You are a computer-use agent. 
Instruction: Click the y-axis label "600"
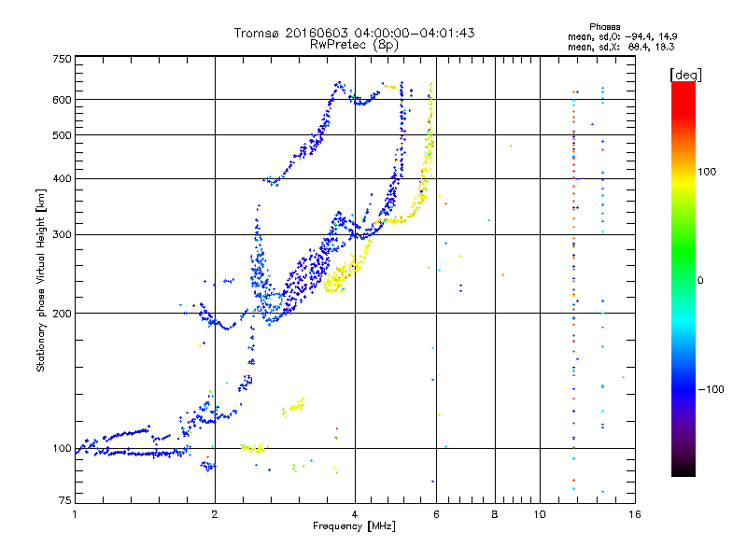pos(62,100)
